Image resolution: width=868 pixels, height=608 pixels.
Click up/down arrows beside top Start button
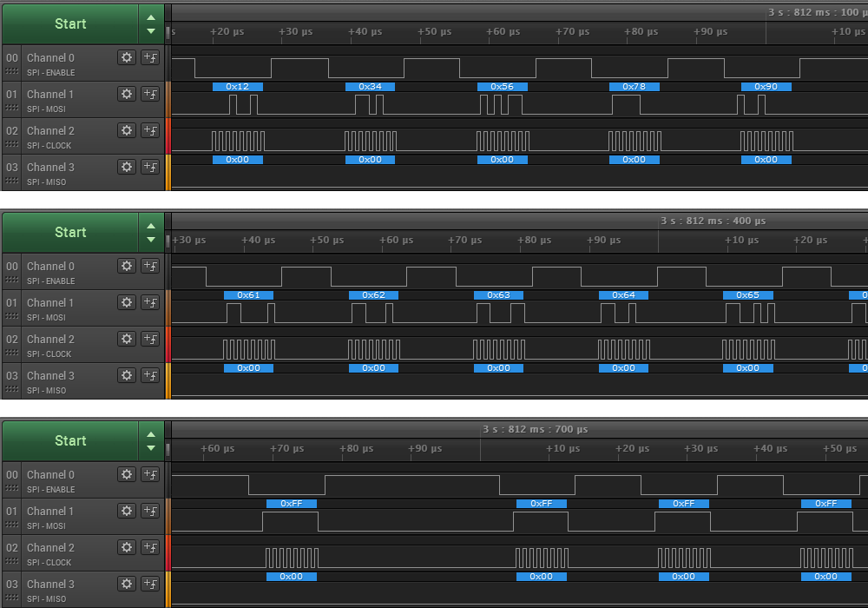pos(151,23)
